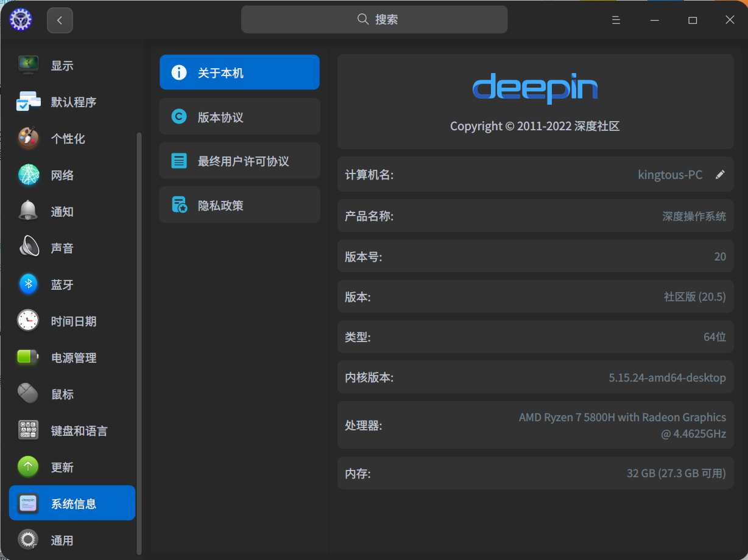The height and width of the screenshot is (560, 748).
Task: Open the Display (显示) settings icon
Action: point(28,65)
